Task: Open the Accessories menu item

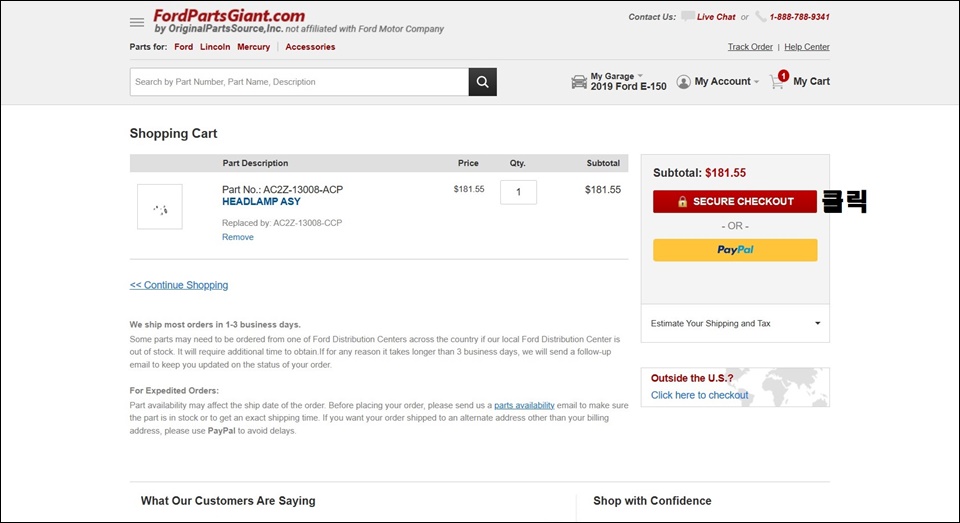Action: pos(310,47)
